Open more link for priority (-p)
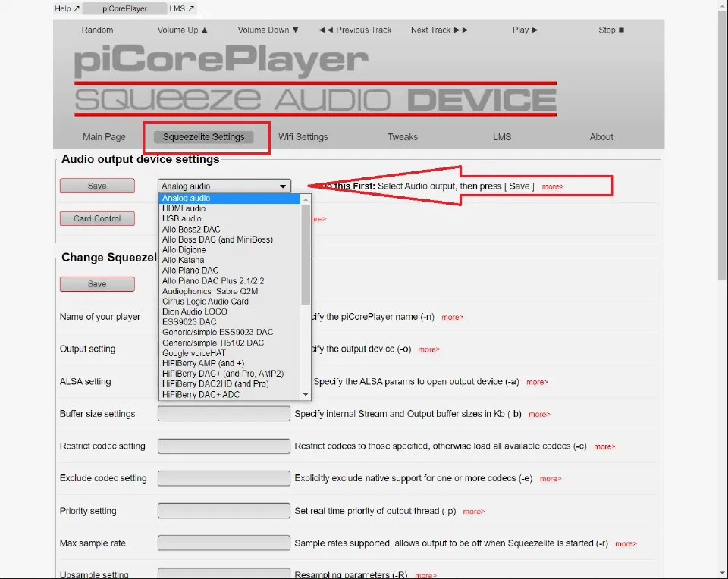Viewport: 728px width, 579px height. 473,512
